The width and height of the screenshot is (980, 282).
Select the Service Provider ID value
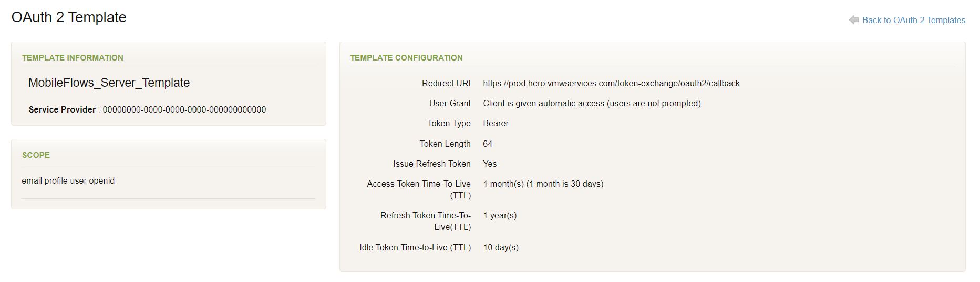point(184,109)
